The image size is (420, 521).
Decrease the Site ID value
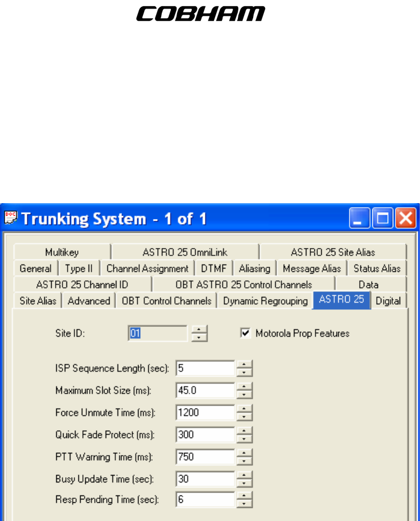199,337
